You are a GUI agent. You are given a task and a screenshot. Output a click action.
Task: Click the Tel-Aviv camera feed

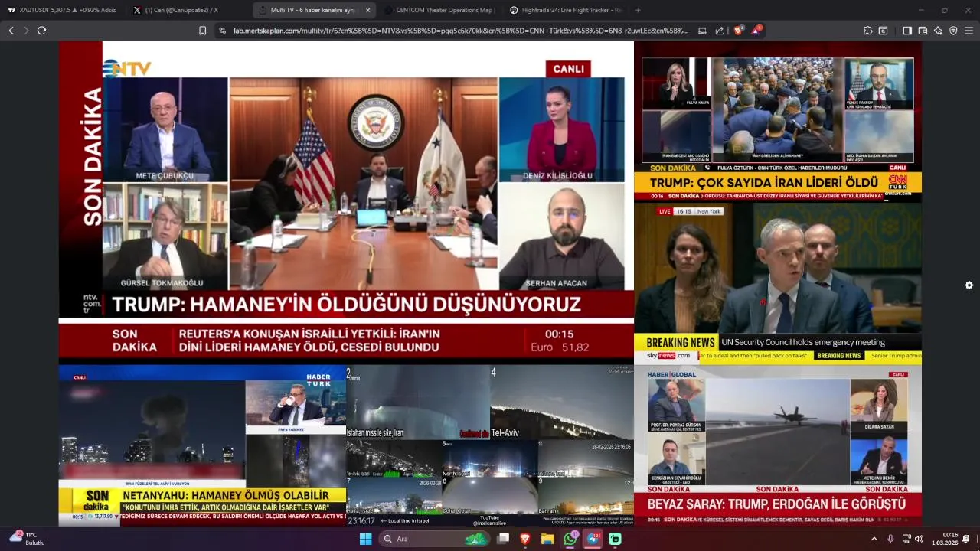(562, 403)
